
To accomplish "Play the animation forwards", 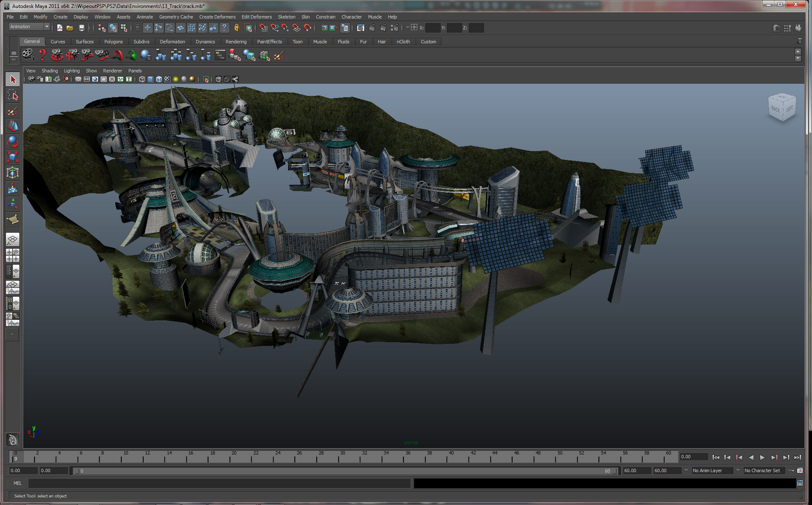I will 762,457.
